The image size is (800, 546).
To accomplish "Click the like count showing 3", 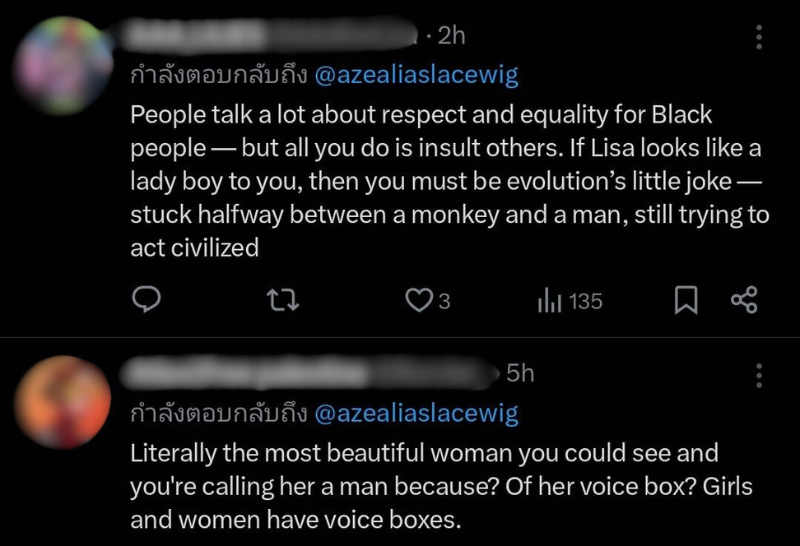I will [x=444, y=301].
